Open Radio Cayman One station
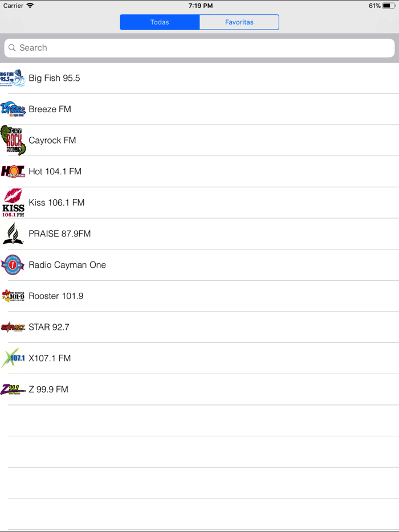399x532 pixels. [x=199, y=264]
